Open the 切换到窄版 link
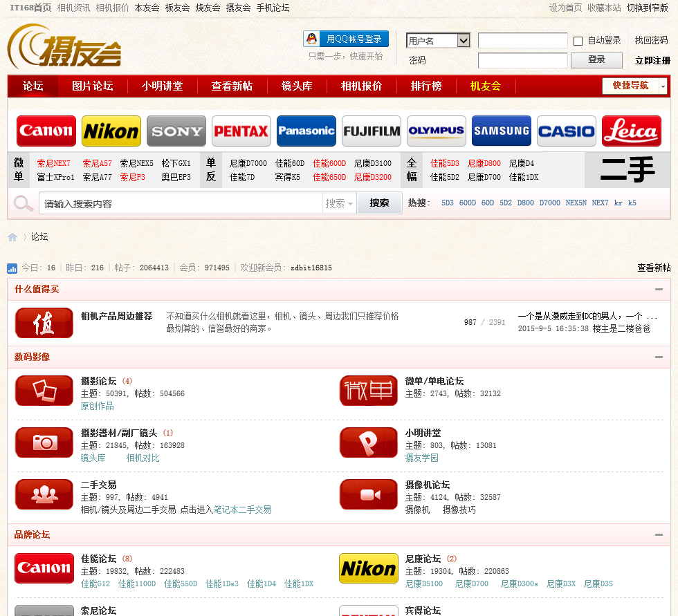The image size is (678, 616). pyautogui.click(x=648, y=8)
